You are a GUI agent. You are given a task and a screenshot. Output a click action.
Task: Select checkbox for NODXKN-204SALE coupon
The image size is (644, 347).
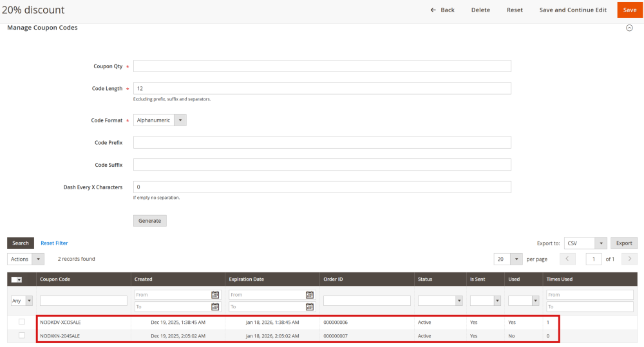point(22,335)
